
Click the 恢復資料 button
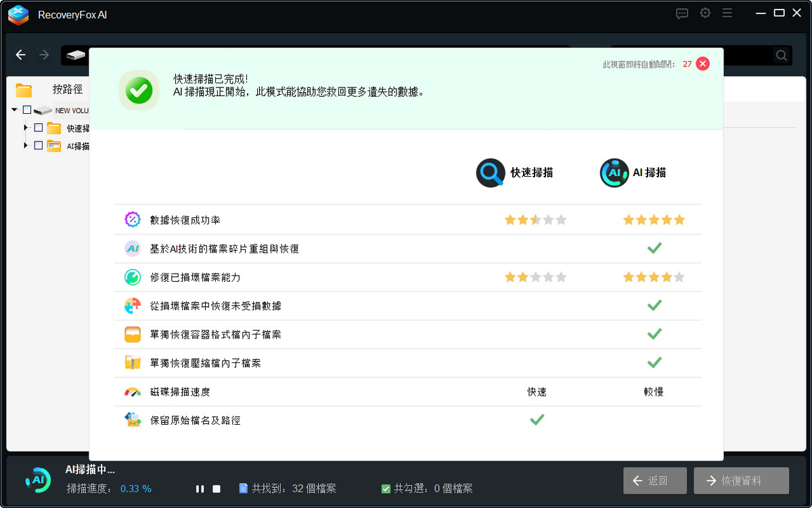pyautogui.click(x=741, y=480)
